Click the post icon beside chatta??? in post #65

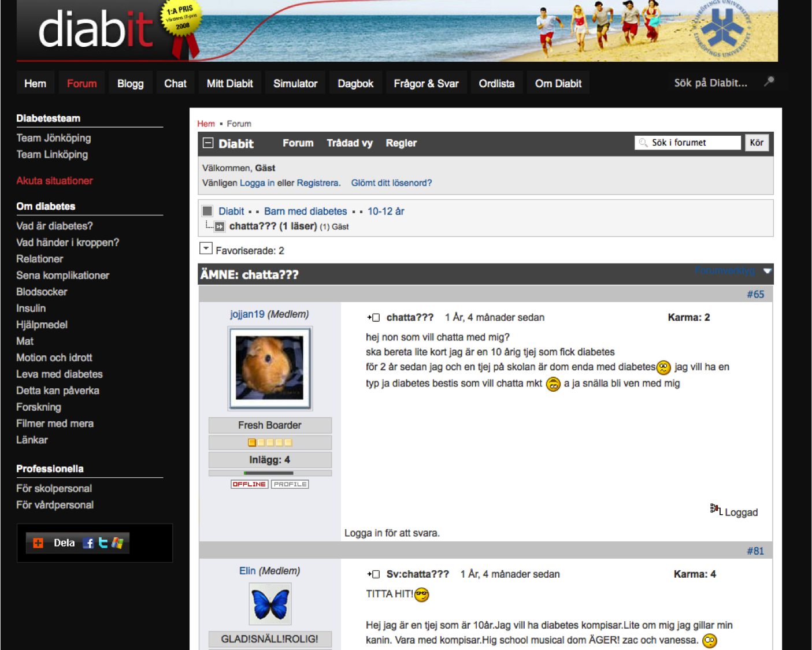pyautogui.click(x=373, y=317)
